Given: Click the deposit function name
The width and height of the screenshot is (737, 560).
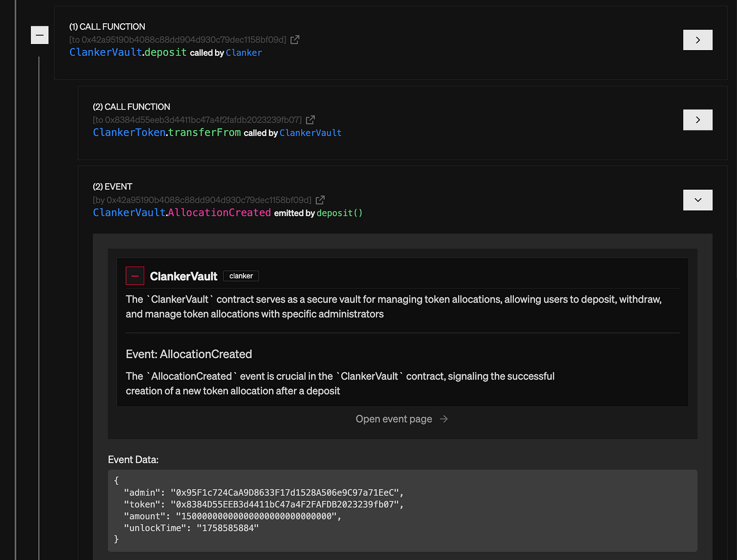Looking at the screenshot, I should point(166,53).
